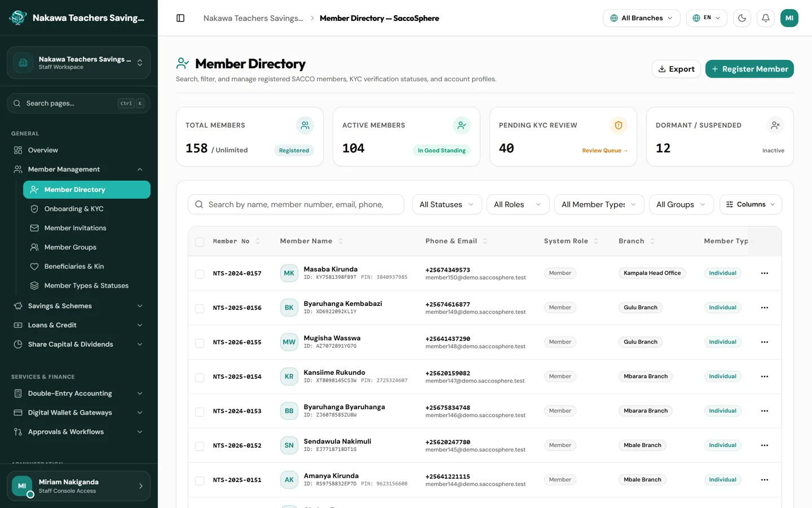Open Member Types & Statuses page
Viewport: 812px width, 508px height.
87,286
